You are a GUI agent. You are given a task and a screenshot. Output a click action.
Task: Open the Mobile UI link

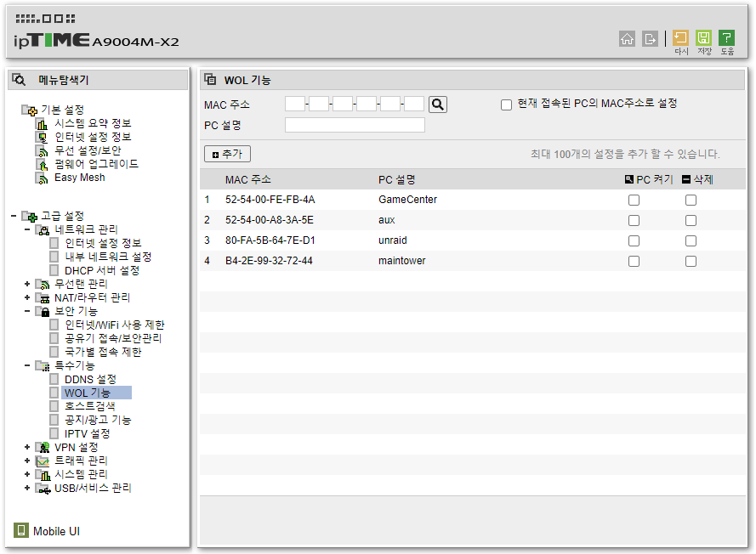point(56,531)
